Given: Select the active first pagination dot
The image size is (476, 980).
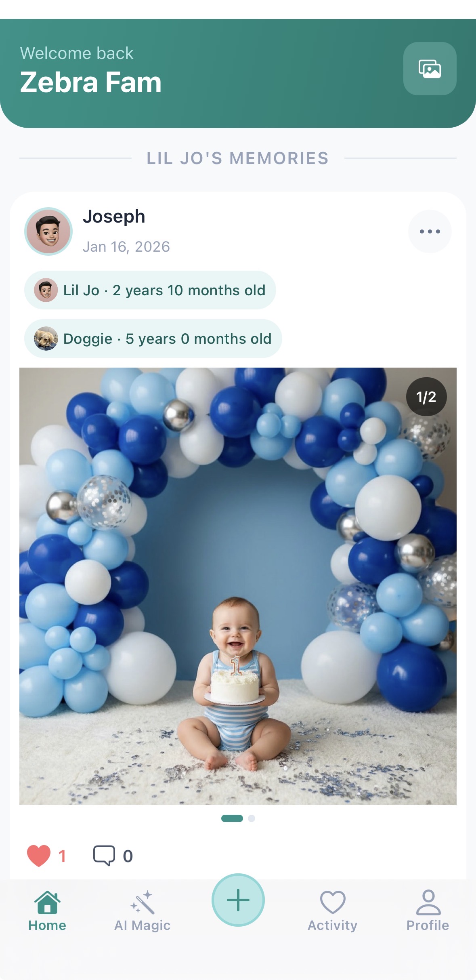Looking at the screenshot, I should (x=232, y=818).
